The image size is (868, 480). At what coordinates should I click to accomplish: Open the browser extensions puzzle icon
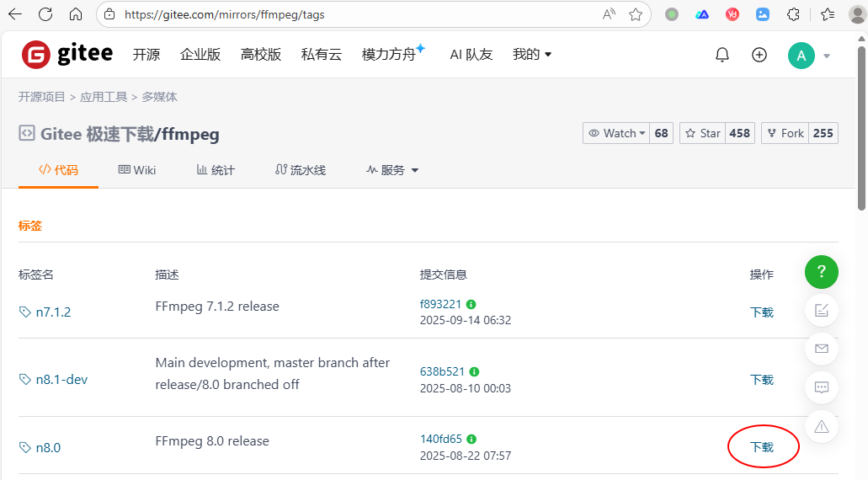(793, 14)
